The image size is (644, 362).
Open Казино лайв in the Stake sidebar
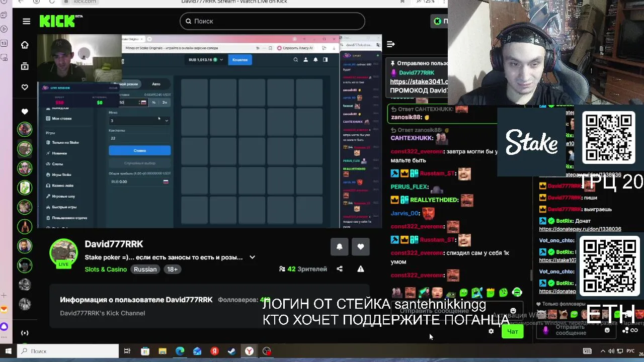[60, 186]
